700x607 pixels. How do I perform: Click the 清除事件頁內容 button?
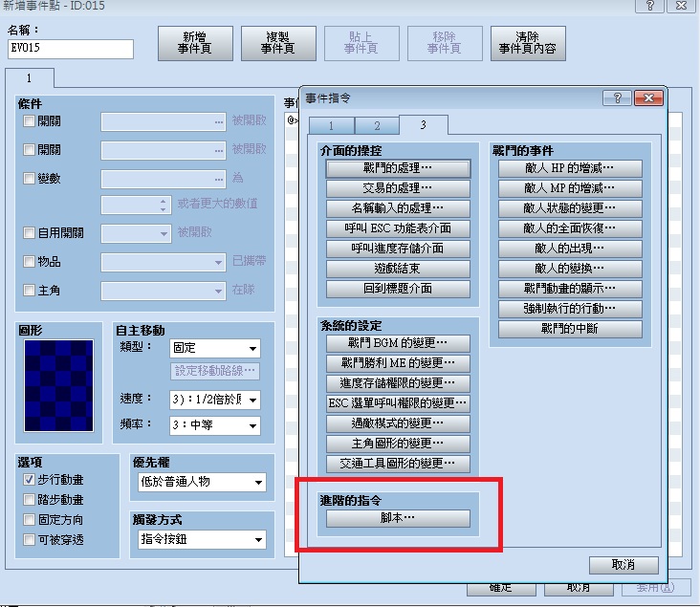[x=528, y=43]
